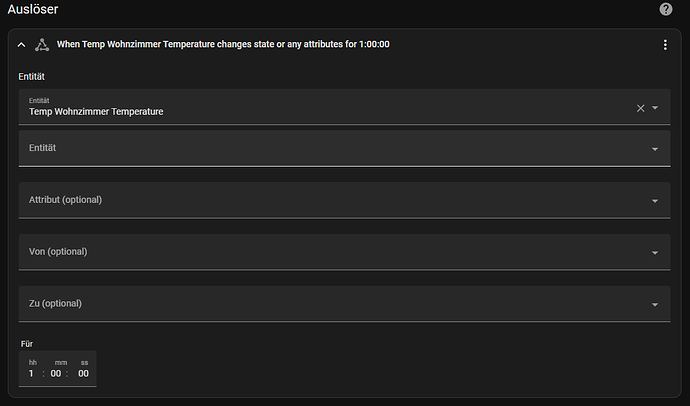The image size is (690, 406).
Task: Open the Von (optional) dropdown arrow
Action: [655, 253]
